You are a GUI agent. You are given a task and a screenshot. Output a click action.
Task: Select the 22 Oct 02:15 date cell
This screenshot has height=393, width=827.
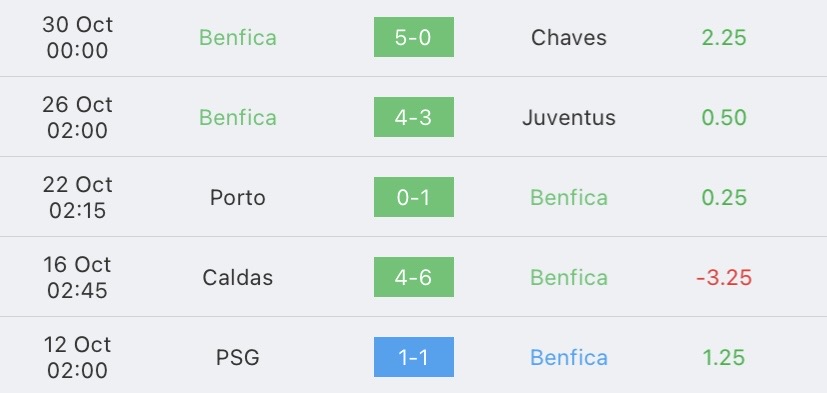tap(78, 197)
